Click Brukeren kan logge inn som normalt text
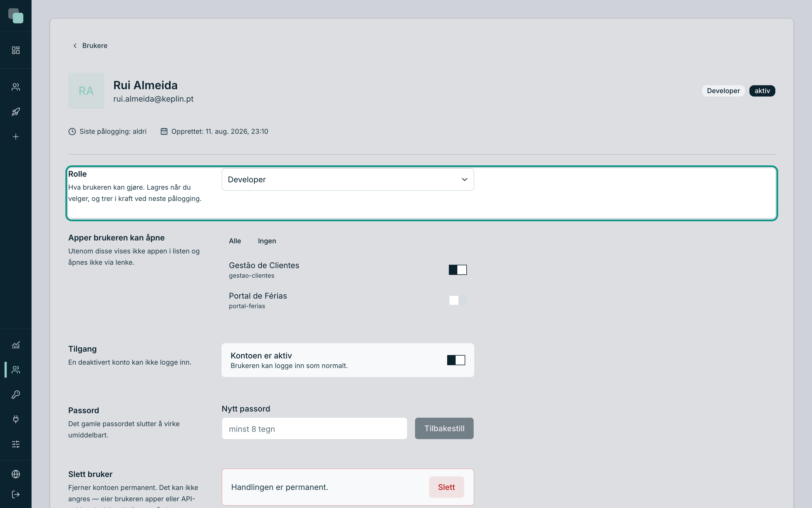The image size is (812, 508). click(289, 365)
